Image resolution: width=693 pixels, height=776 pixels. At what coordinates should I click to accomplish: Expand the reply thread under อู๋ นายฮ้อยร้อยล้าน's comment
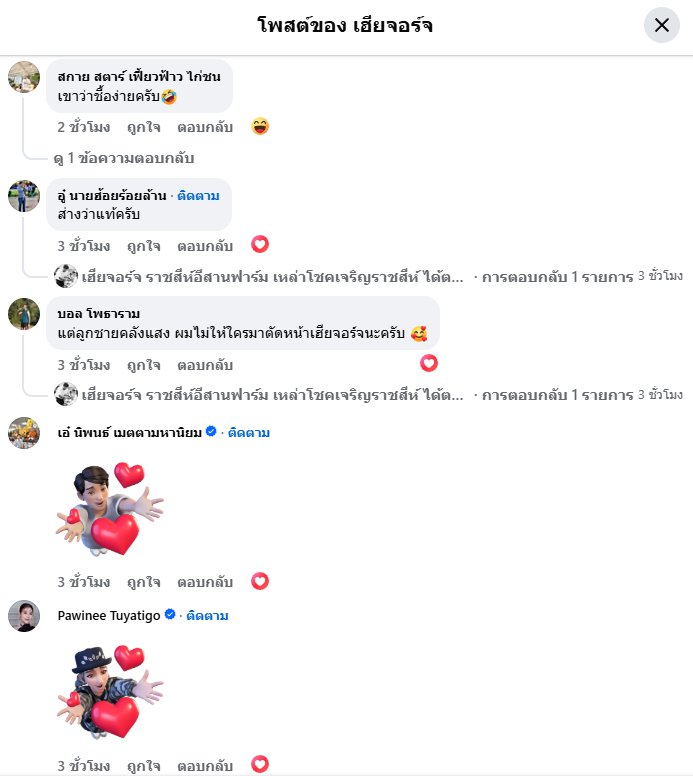368,276
